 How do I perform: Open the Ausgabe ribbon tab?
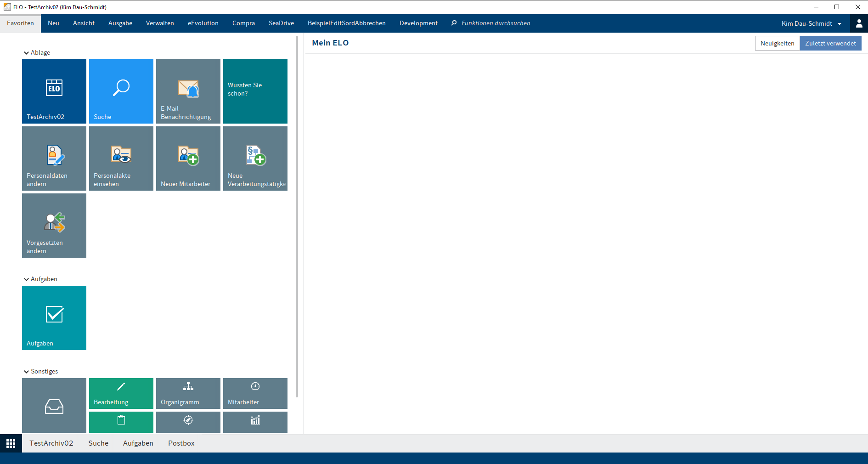(120, 23)
